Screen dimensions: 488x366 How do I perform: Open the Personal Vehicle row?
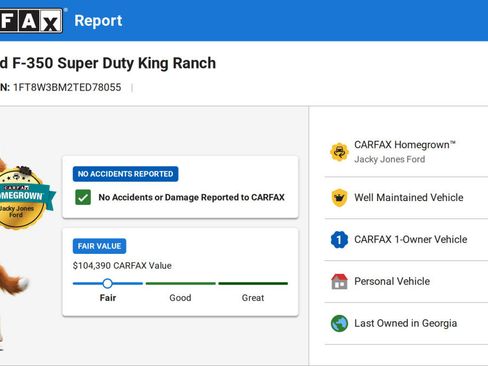point(406,281)
